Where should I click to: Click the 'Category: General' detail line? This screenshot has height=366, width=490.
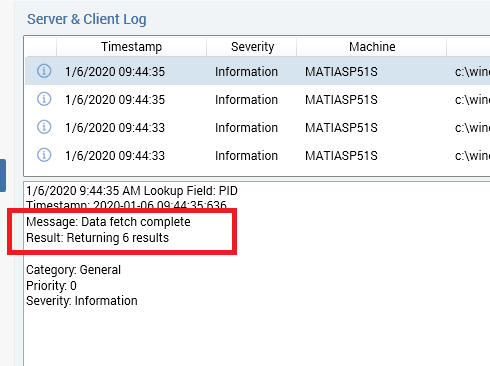click(73, 270)
